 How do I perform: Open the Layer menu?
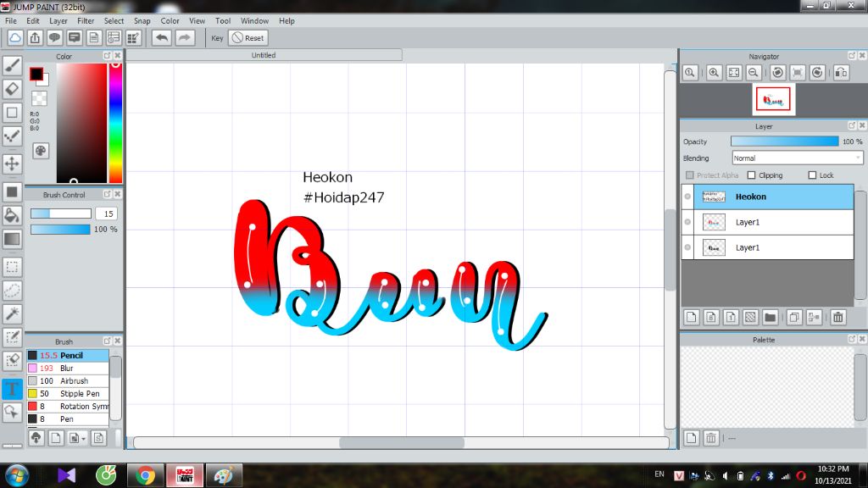tap(58, 20)
